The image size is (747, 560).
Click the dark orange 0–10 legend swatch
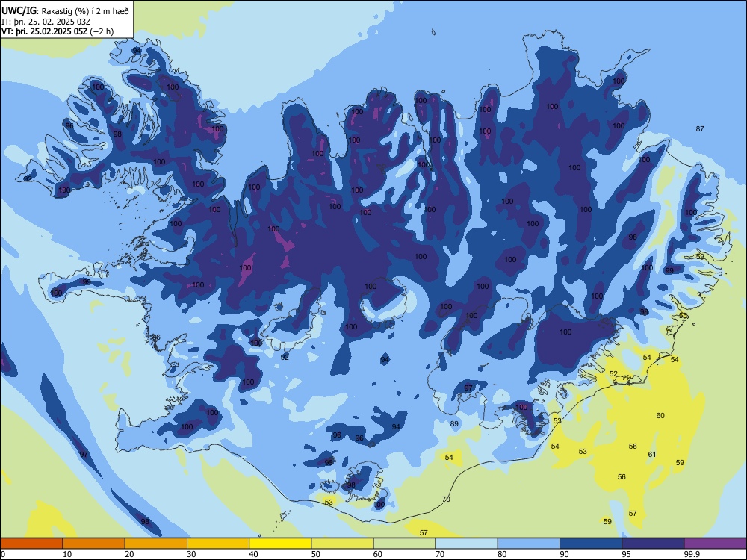coord(31,544)
